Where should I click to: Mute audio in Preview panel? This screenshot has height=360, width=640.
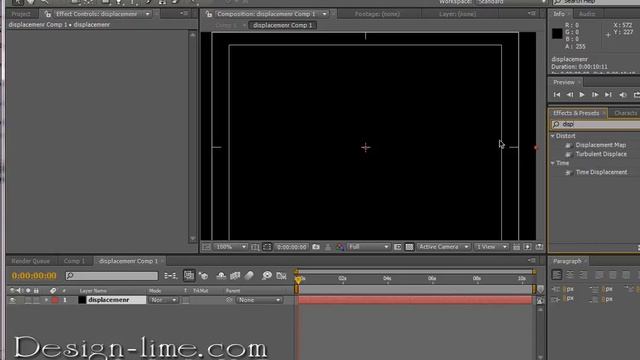click(623, 95)
